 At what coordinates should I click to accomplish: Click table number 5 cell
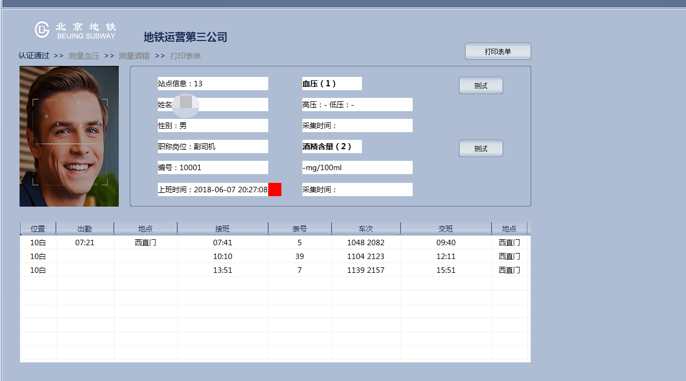[300, 243]
